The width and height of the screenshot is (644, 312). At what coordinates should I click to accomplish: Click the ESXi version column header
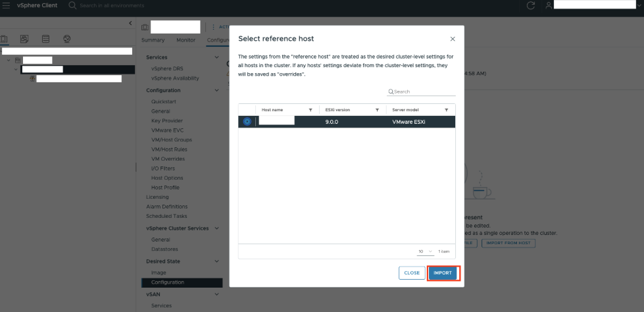[337, 110]
